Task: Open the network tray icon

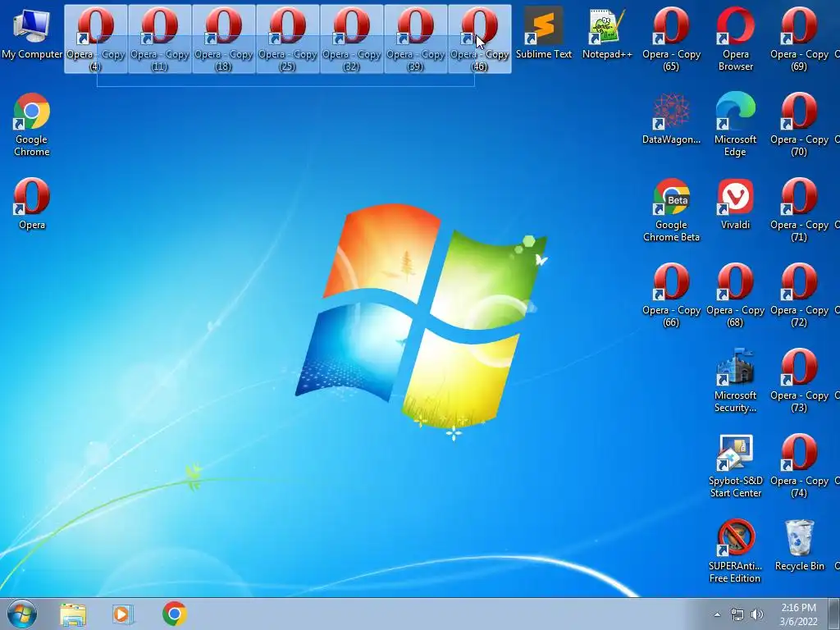Action: pyautogui.click(x=737, y=614)
